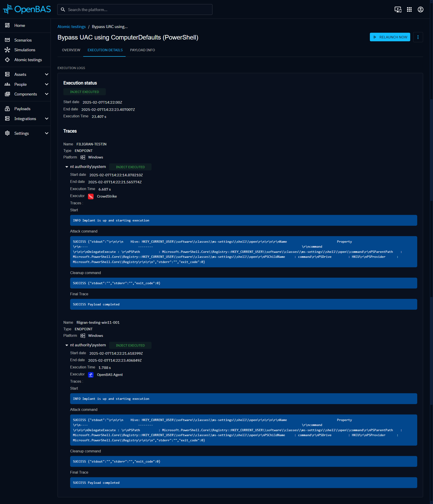This screenshot has width=433, height=504.
Task: Open the Payload Info tab
Action: coord(142,50)
